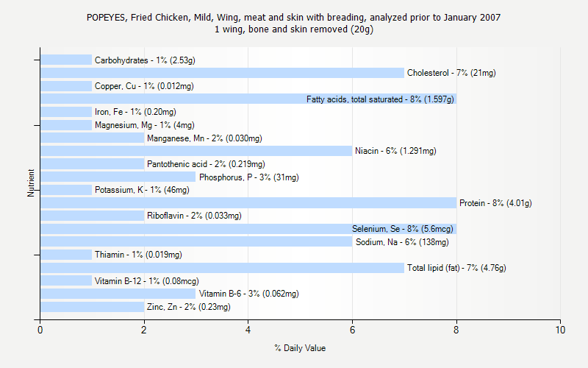Click the Riboflavin 2% label
The image size is (588, 368).
point(194,216)
